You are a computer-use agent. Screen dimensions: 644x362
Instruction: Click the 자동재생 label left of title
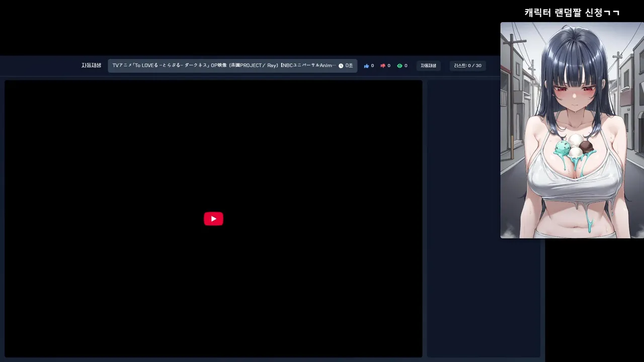(92, 65)
